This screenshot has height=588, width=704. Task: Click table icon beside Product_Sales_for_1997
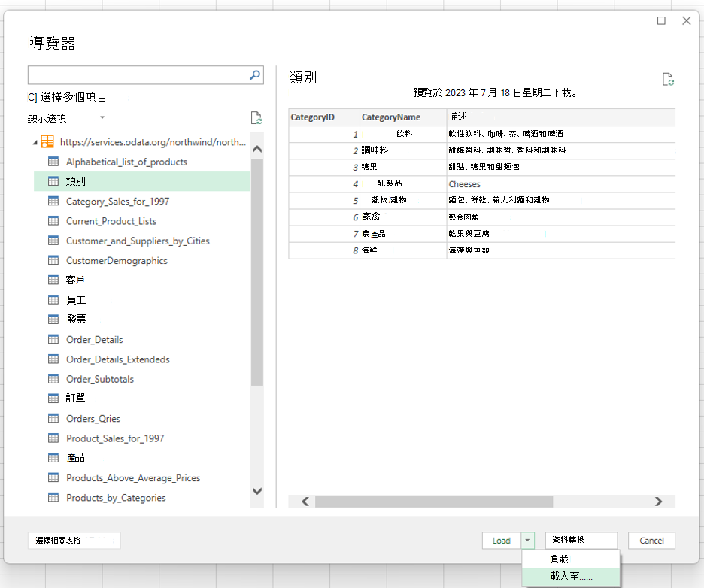tap(53, 438)
